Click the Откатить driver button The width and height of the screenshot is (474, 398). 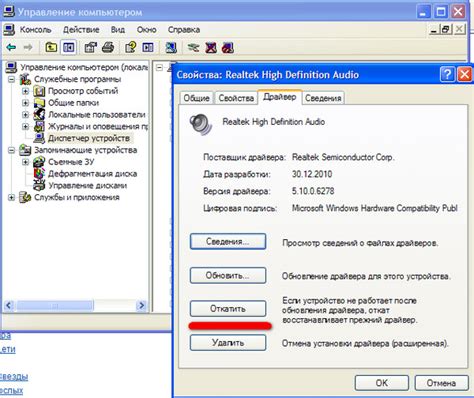228,309
